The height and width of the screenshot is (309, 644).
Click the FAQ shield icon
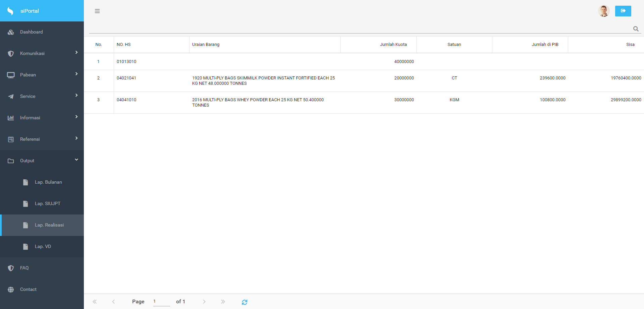pyautogui.click(x=11, y=268)
